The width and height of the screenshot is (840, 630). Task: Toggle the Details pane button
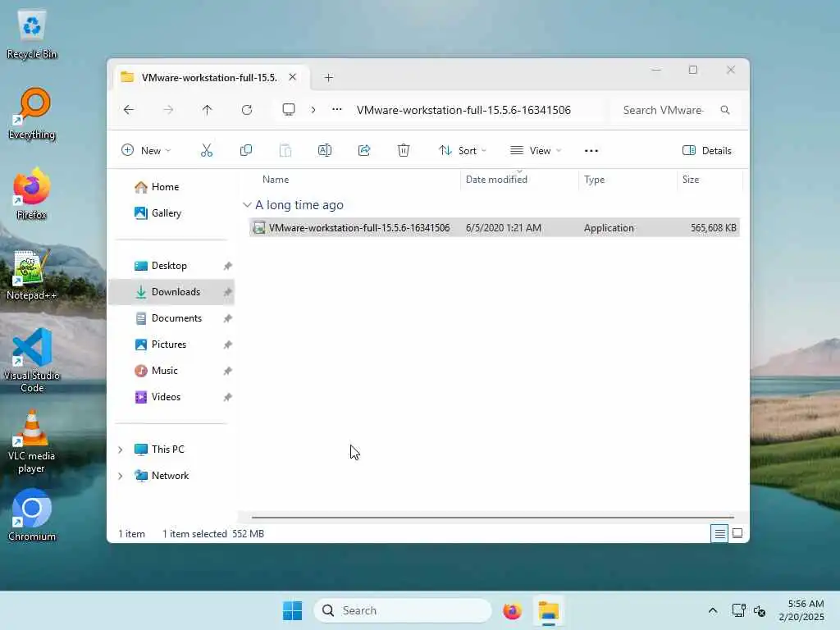point(706,151)
